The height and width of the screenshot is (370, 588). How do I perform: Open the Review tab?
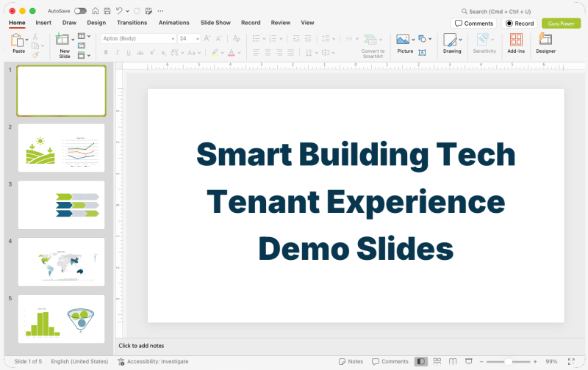pyautogui.click(x=281, y=23)
